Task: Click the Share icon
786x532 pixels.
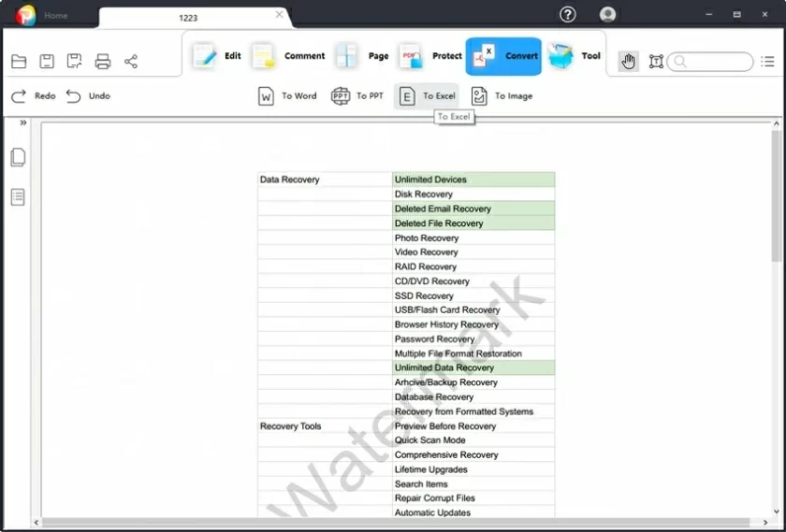Action: (131, 61)
